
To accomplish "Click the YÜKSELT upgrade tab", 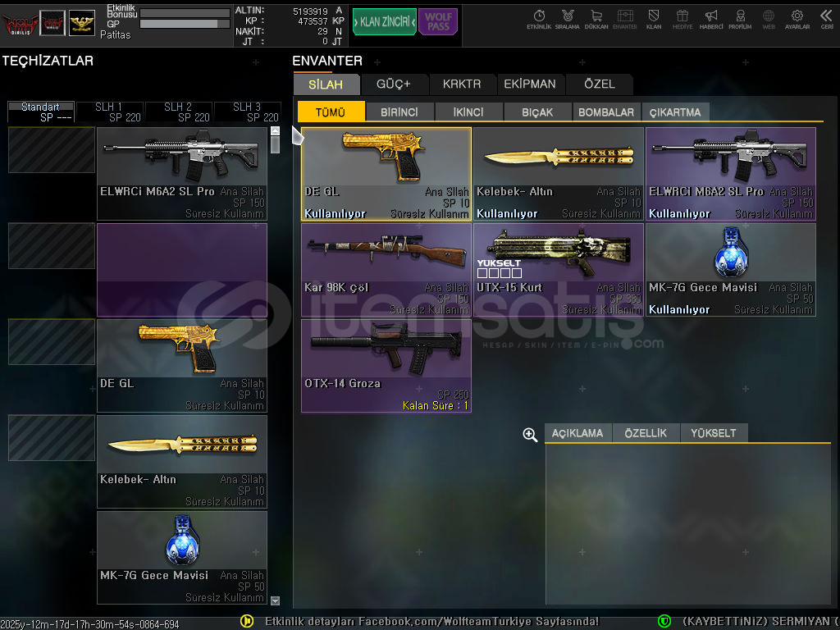I will (713, 433).
